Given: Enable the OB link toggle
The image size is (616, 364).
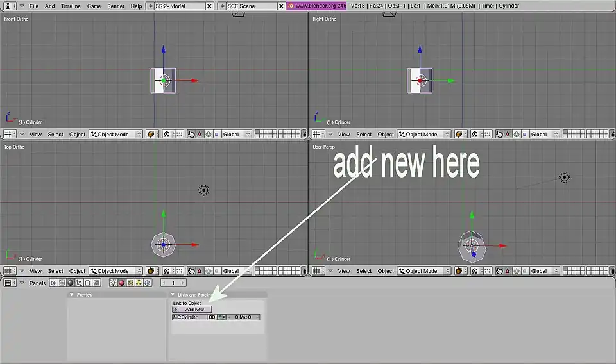Looking at the screenshot, I should pos(212,317).
